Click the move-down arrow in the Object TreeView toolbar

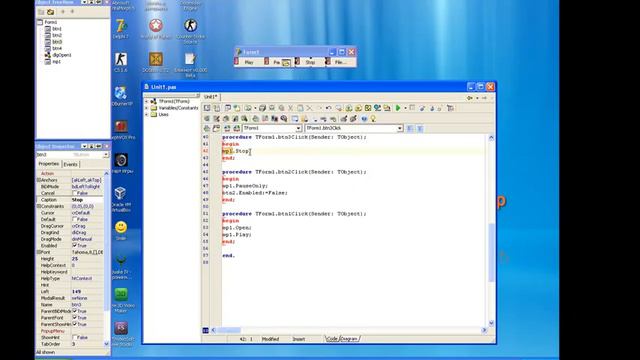(72, 12)
